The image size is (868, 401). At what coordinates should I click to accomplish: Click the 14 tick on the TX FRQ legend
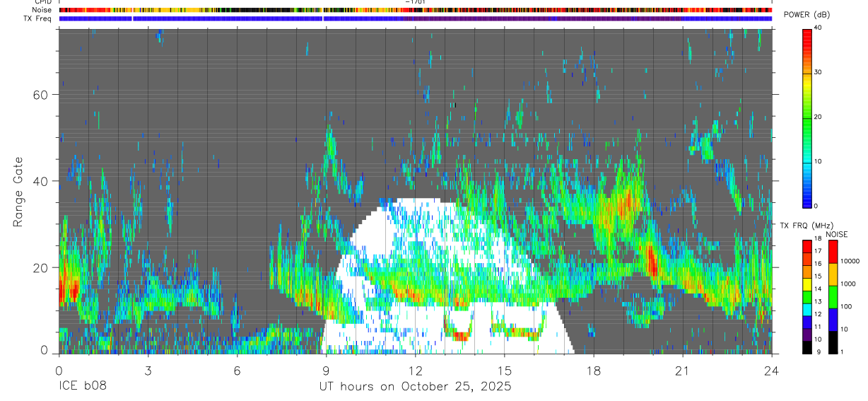818,289
